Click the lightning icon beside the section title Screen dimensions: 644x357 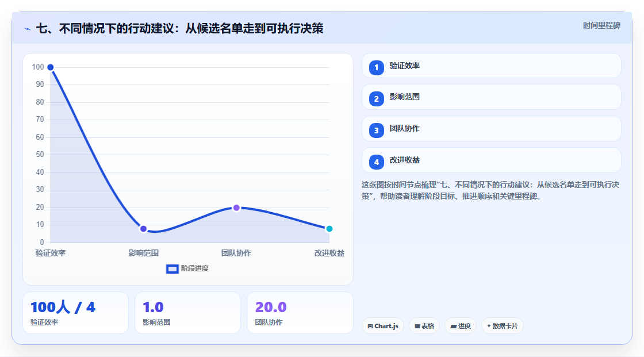point(28,29)
